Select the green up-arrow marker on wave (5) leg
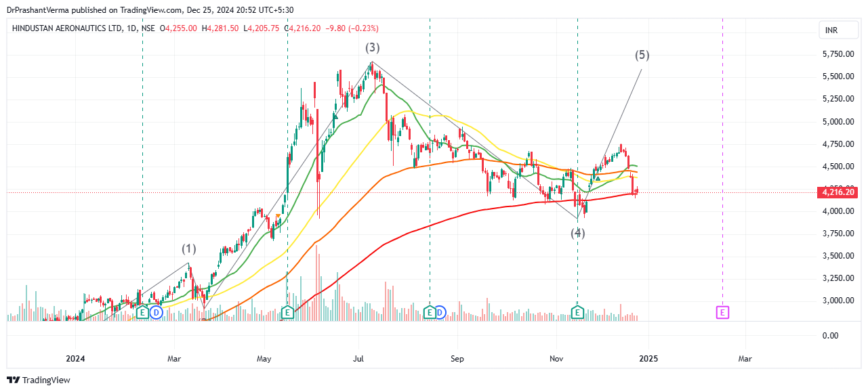 coord(598,178)
